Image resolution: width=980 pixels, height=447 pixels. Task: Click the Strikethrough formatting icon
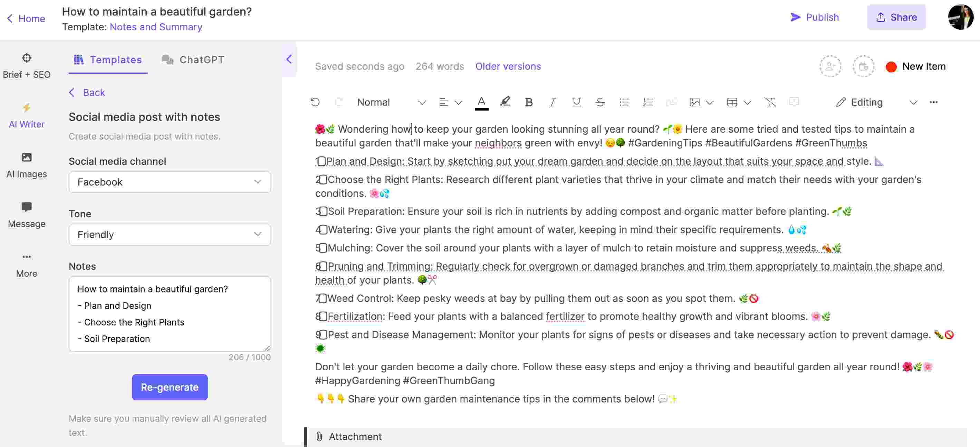599,101
